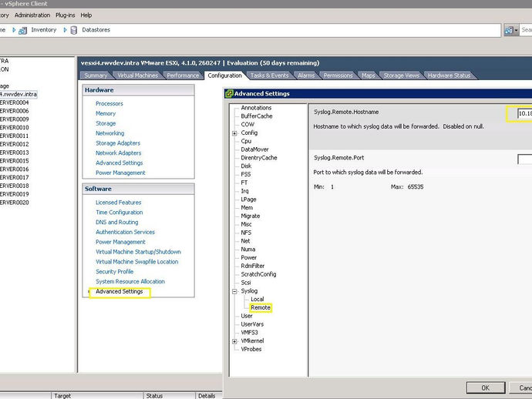Click the Details column header
Image resolution: width=532 pixels, height=399 pixels.
(x=209, y=396)
